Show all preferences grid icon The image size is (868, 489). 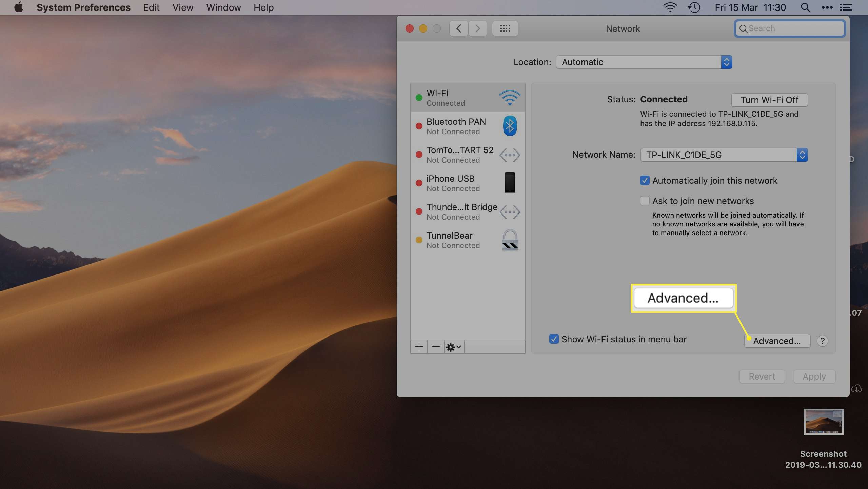click(505, 28)
